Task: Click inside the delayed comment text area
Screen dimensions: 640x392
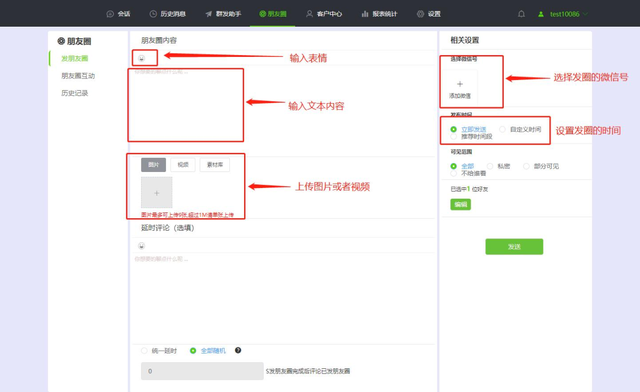Action: pyautogui.click(x=284, y=298)
